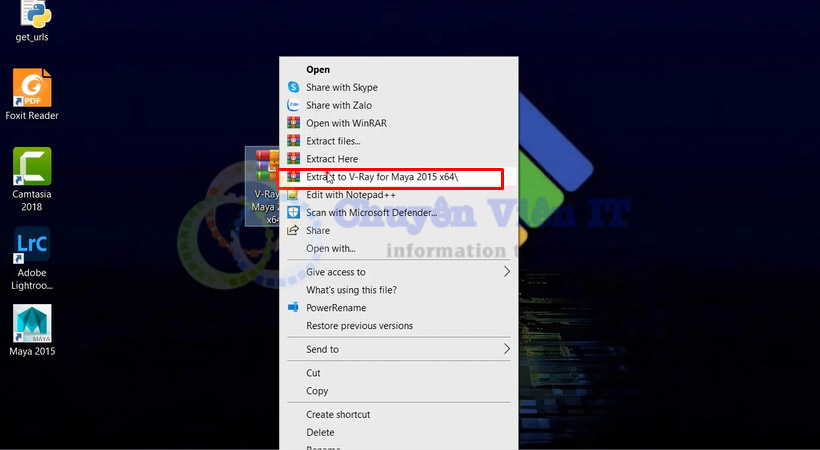The width and height of the screenshot is (820, 450).
Task: Select Copy from context menu
Action: coord(317,391)
